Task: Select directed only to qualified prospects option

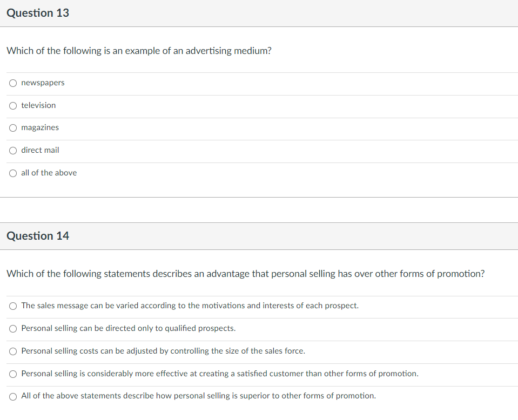Action: click(x=13, y=329)
